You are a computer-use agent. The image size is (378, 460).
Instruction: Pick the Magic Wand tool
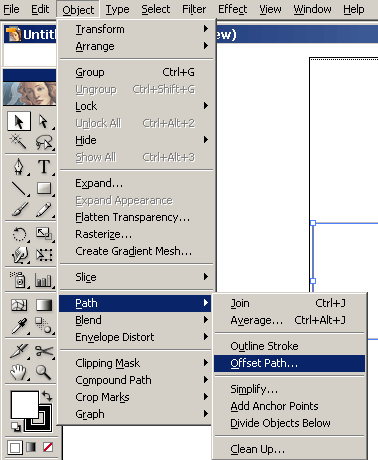[18, 142]
